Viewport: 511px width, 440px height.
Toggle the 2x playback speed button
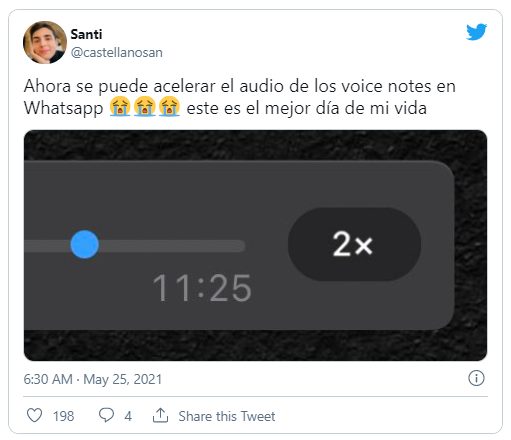click(354, 244)
